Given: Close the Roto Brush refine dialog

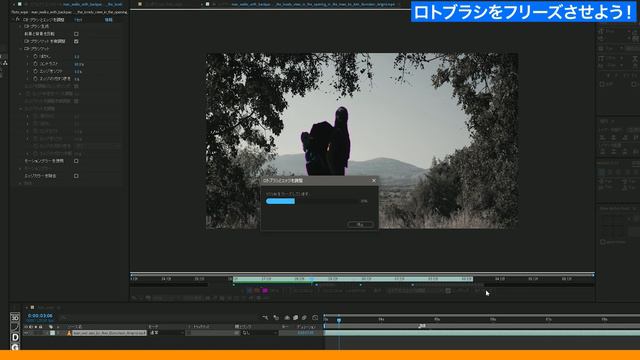Looking at the screenshot, I should coord(373,180).
